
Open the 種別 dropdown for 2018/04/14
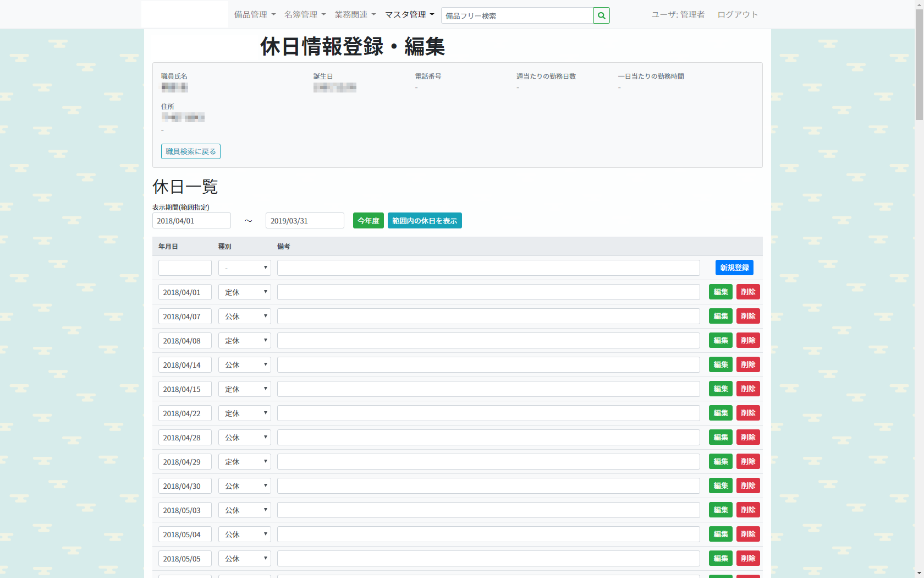(x=245, y=364)
